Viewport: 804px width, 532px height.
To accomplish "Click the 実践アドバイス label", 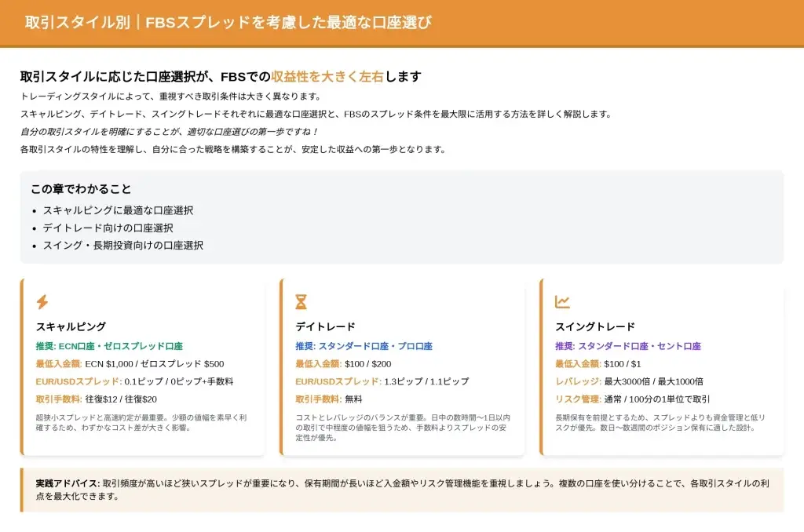I will (68, 483).
